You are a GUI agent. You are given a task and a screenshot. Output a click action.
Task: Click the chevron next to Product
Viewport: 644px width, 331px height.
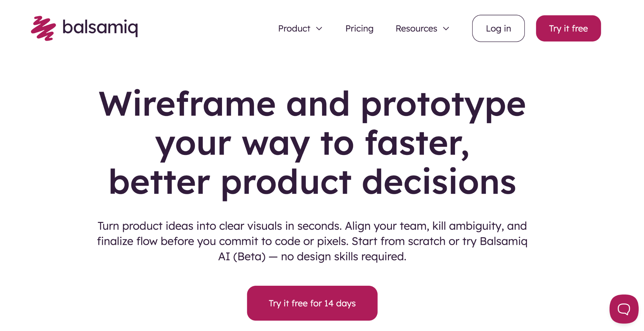[320, 29]
